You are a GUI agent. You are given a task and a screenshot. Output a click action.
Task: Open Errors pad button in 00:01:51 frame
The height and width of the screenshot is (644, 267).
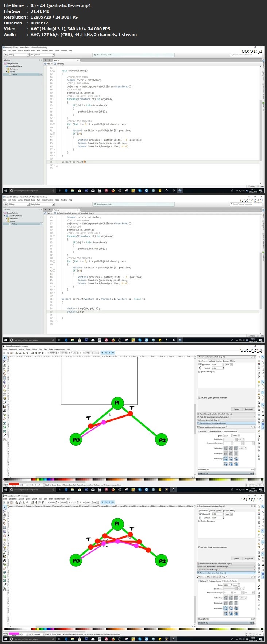[252, 186]
